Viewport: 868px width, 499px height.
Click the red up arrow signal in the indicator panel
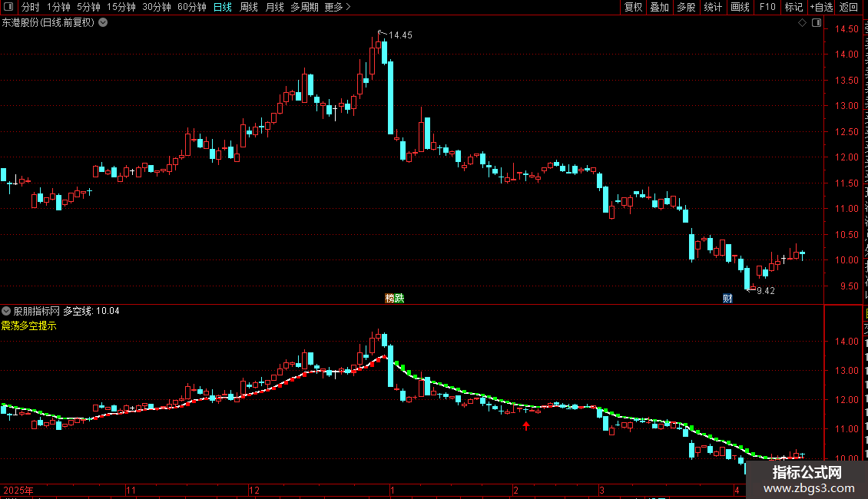click(526, 425)
